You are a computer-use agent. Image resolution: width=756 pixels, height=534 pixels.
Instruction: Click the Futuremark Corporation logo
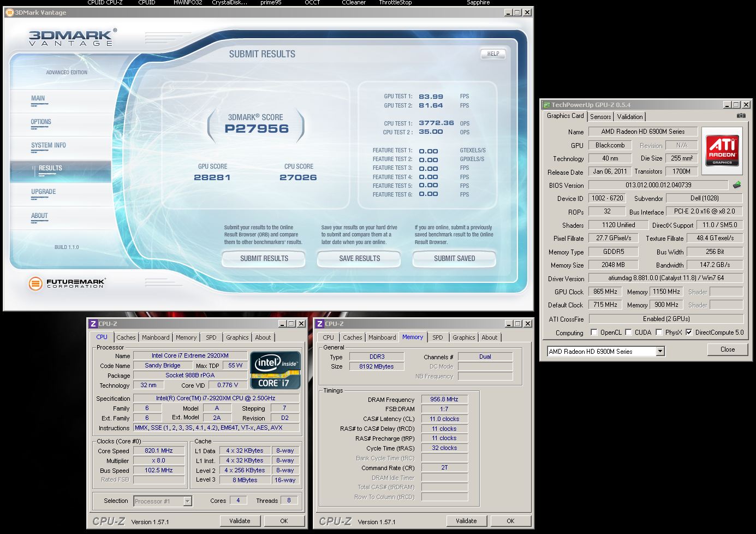point(67,283)
